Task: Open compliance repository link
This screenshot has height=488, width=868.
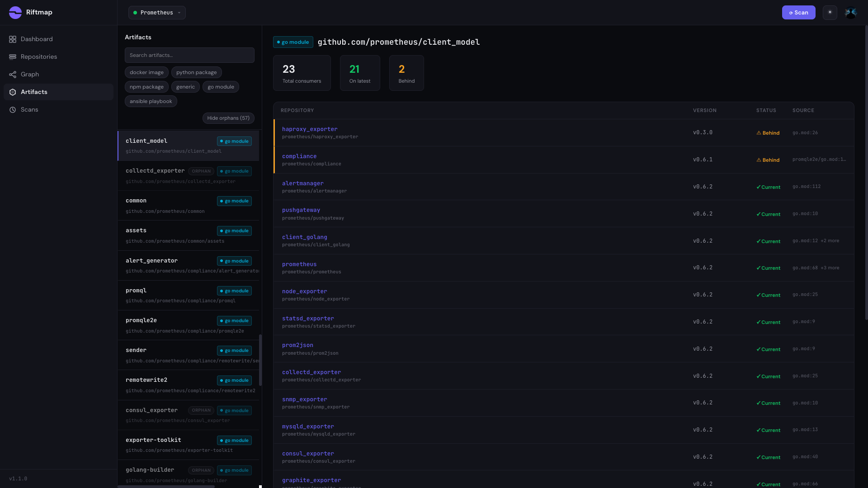Action: pos(299,156)
